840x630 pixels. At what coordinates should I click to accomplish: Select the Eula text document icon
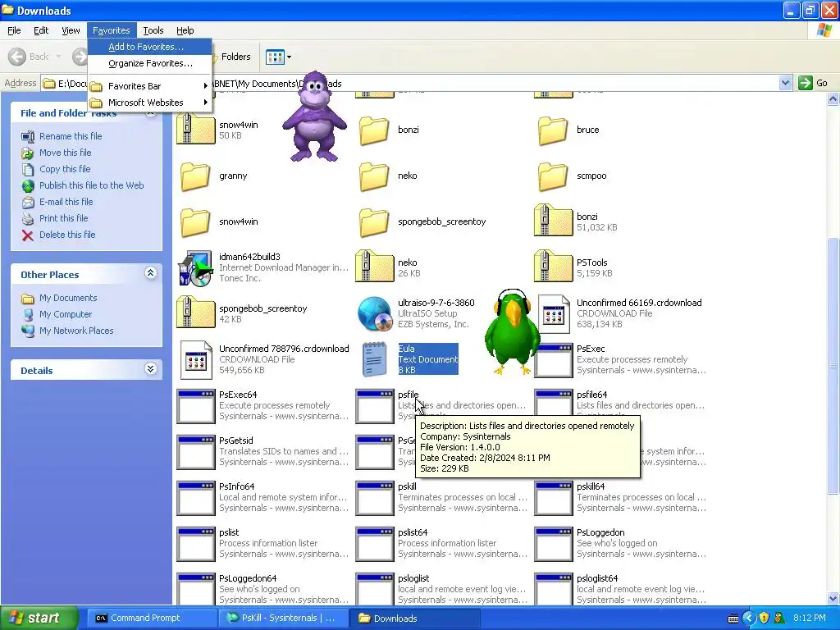(x=374, y=360)
